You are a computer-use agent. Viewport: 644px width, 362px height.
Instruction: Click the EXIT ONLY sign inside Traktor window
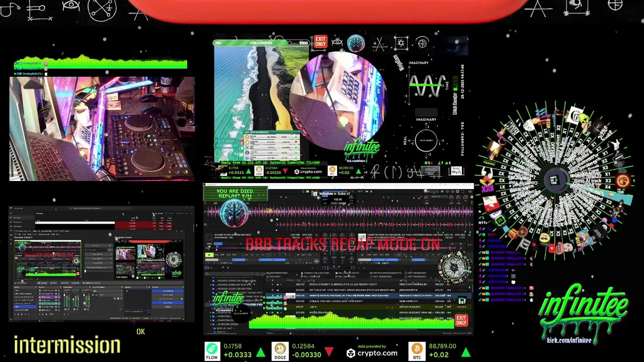[461, 320]
